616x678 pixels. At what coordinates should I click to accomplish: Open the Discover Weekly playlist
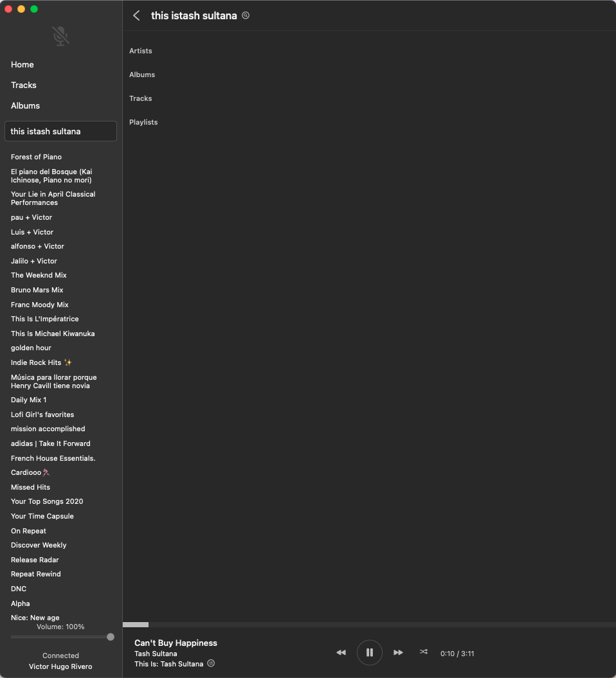(39, 545)
